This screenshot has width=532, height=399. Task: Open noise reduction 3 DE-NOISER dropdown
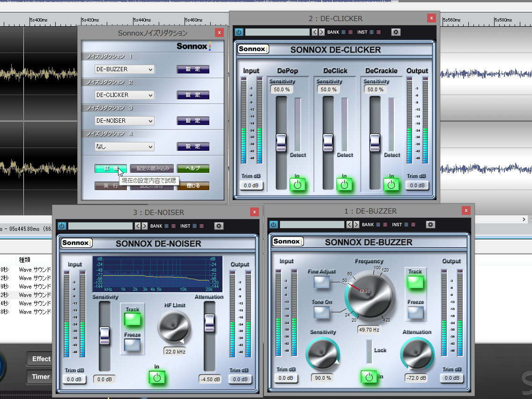(x=124, y=121)
